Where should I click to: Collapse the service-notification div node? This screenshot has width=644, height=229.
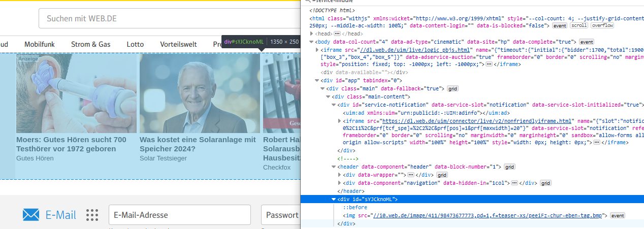(334, 105)
